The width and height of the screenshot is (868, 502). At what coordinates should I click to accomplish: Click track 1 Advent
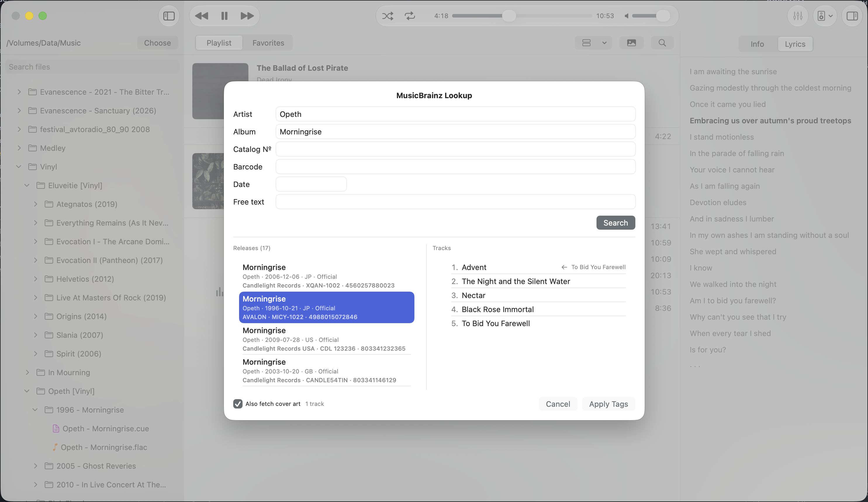tap(538, 267)
